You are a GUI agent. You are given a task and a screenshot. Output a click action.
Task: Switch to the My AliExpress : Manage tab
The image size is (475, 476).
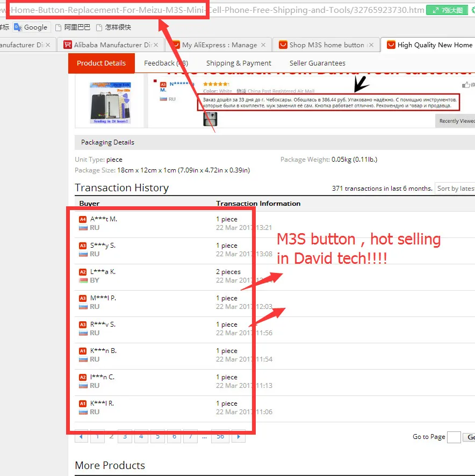click(219, 45)
